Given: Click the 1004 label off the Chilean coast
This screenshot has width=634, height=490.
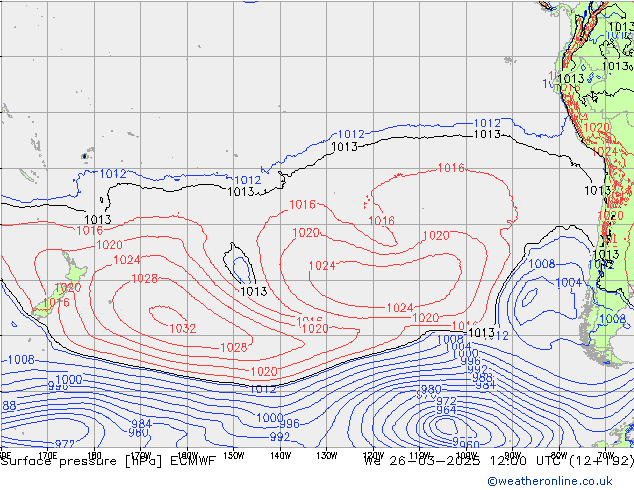Looking at the screenshot, I should pos(568,282).
